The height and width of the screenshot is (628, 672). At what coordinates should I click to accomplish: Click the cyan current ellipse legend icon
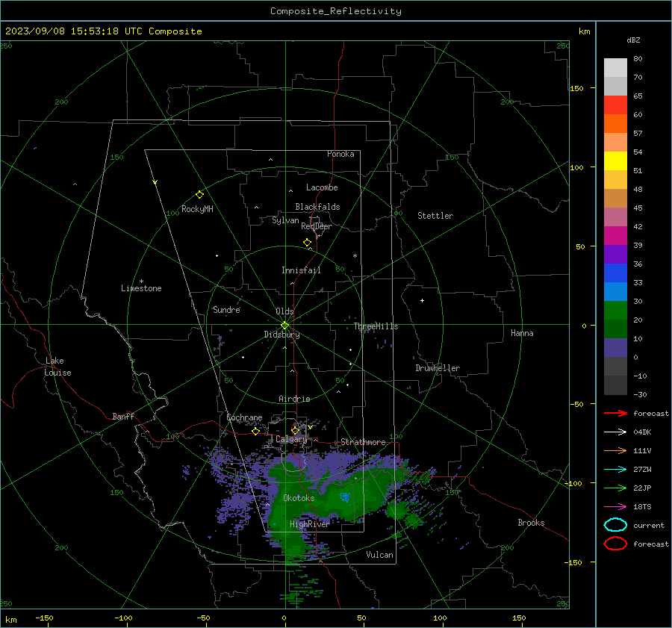coord(615,525)
